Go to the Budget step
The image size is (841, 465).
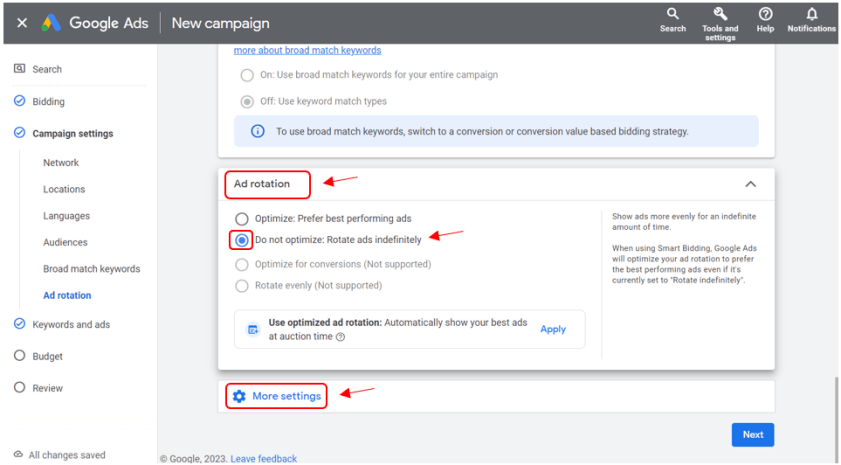pyautogui.click(x=47, y=356)
